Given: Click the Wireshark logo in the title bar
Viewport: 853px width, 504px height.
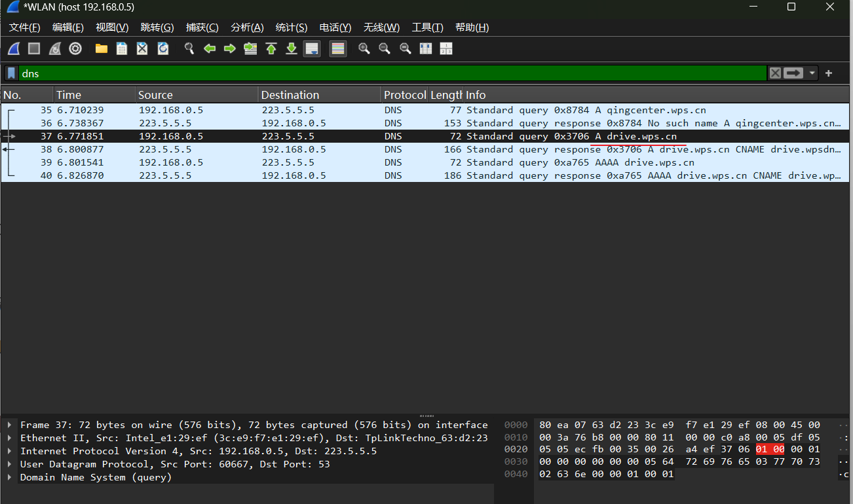Looking at the screenshot, I should (12, 7).
